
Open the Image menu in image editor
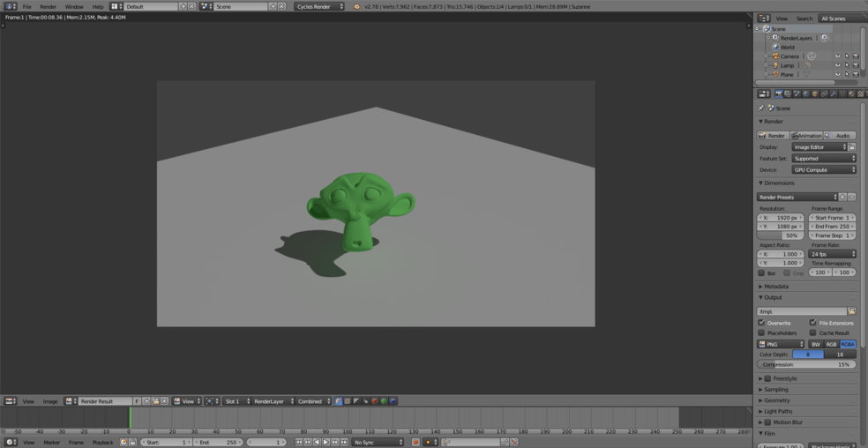pyautogui.click(x=50, y=401)
